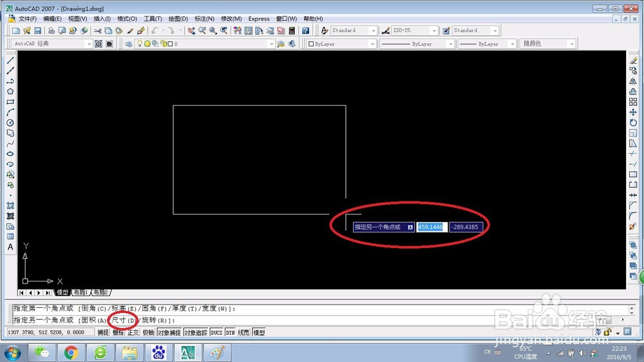Click the Pan realtime icon
The width and height of the screenshot is (644, 362).
[x=191, y=30]
